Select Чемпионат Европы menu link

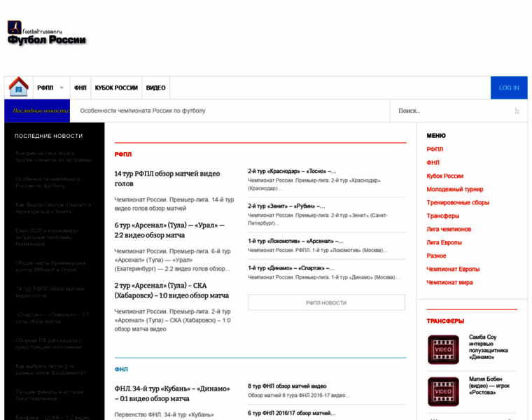tap(453, 269)
